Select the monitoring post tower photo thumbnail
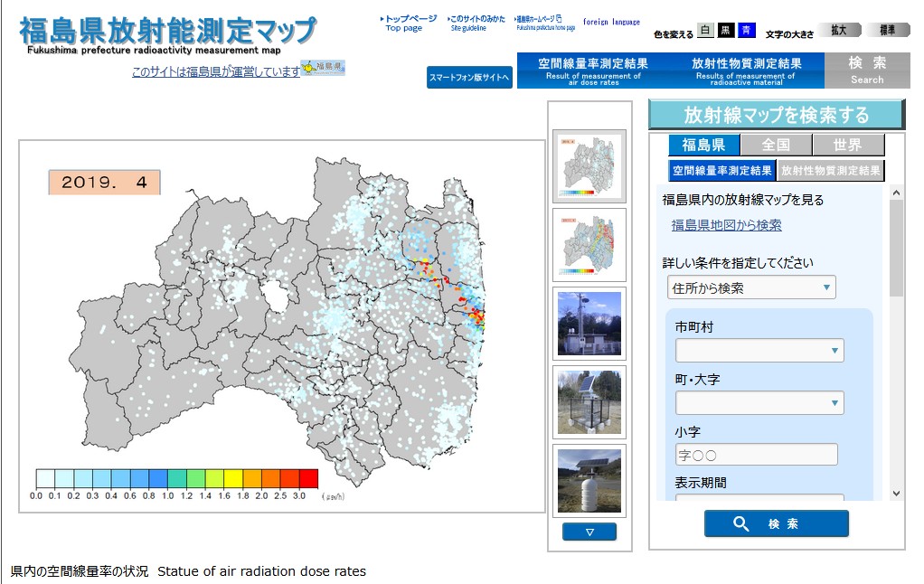This screenshot has width=924, height=584. pyautogui.click(x=589, y=324)
